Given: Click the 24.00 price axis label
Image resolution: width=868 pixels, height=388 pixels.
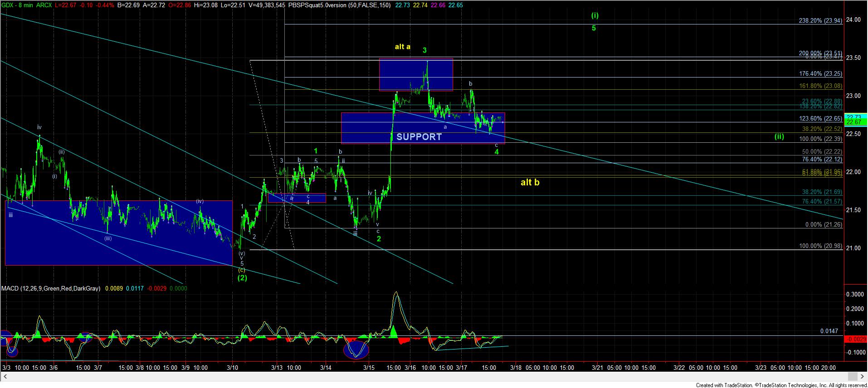Looking at the screenshot, I should point(853,19).
